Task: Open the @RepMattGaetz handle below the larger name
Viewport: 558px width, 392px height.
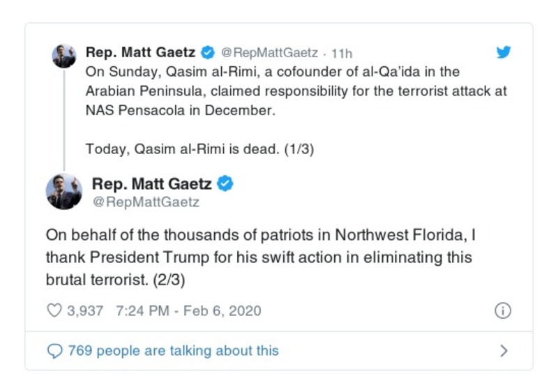Action: point(146,202)
